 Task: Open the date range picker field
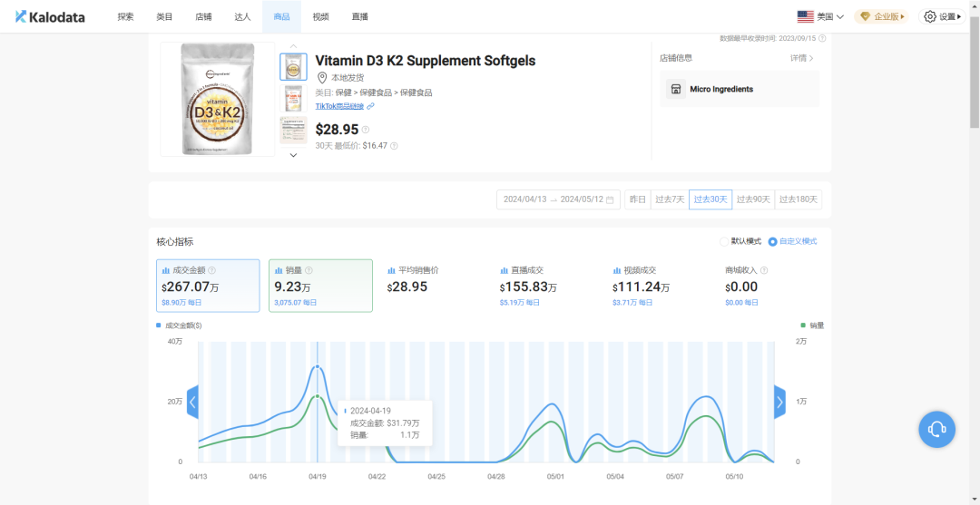point(558,199)
